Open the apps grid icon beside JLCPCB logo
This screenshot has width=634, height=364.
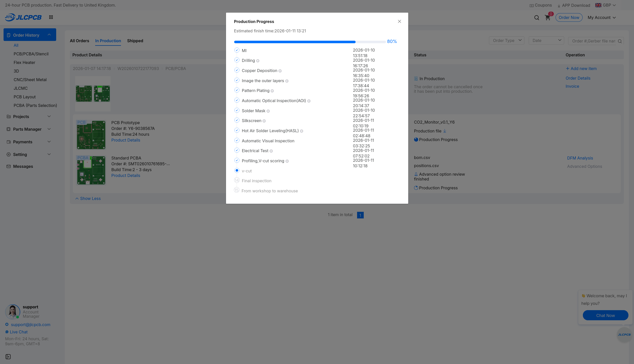(51, 17)
